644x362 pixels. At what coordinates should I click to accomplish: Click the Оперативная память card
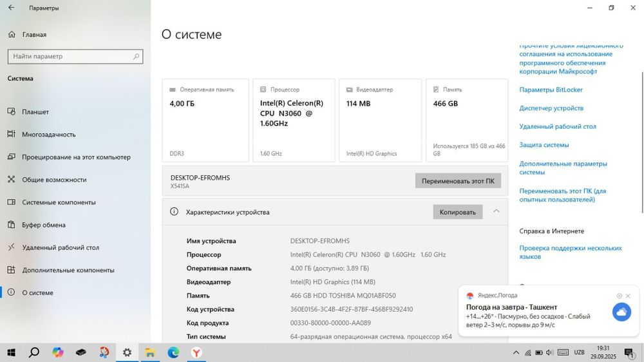(205, 120)
